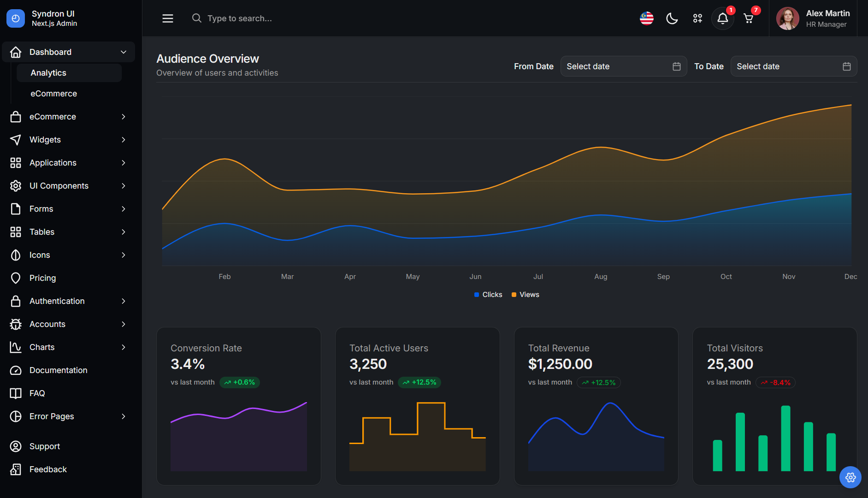This screenshot has height=498, width=868.
Task: Toggle the hamburger sidebar menu
Action: (x=168, y=18)
